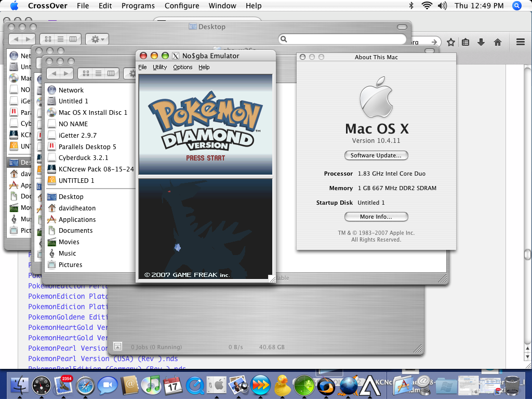
Task: Open the browser downloads arrow icon
Action: (481, 42)
